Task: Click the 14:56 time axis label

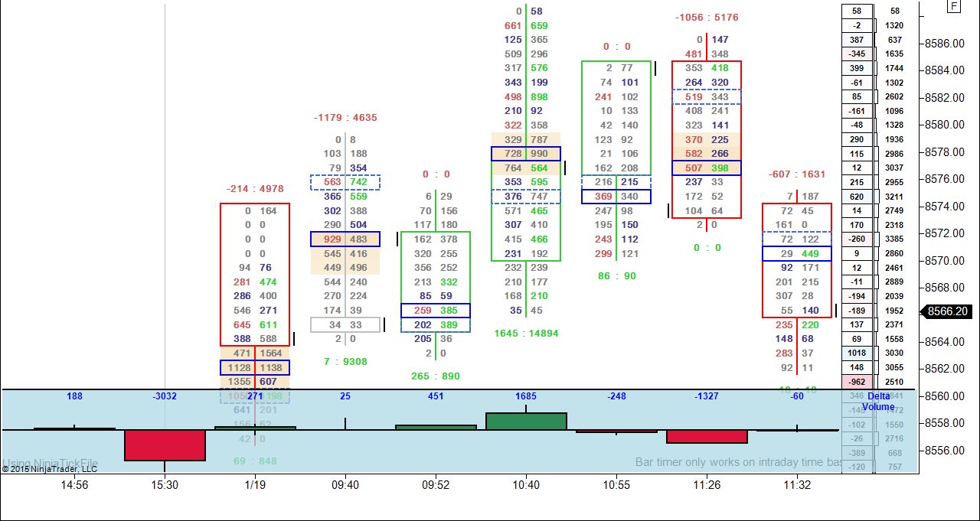Action: (x=74, y=485)
